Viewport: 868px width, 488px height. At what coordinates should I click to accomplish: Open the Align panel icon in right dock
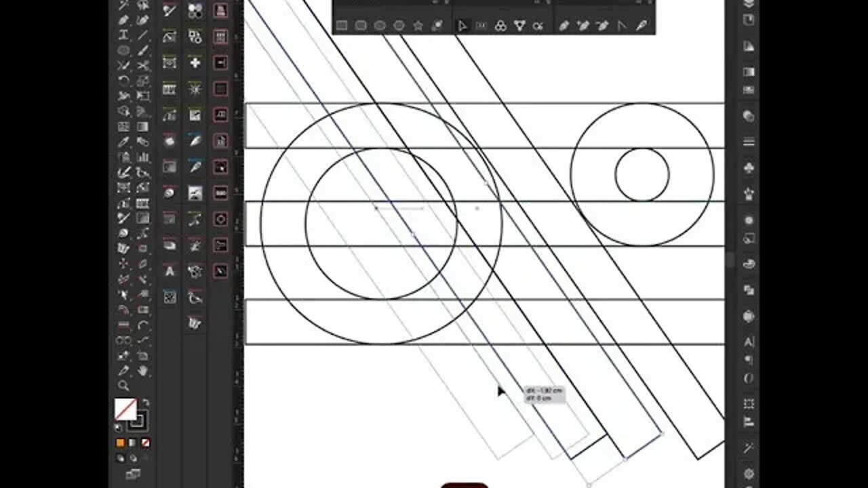click(x=749, y=422)
